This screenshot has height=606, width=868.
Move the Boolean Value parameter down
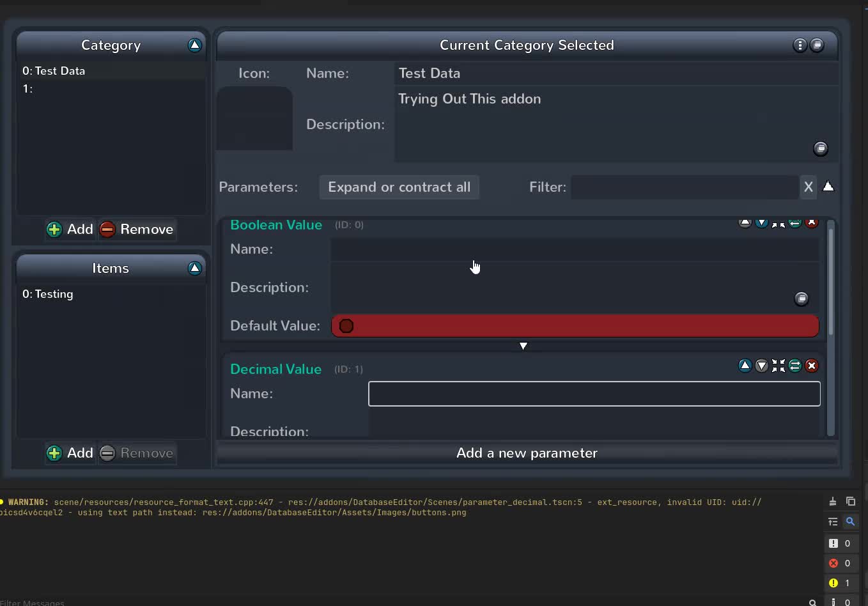click(761, 223)
